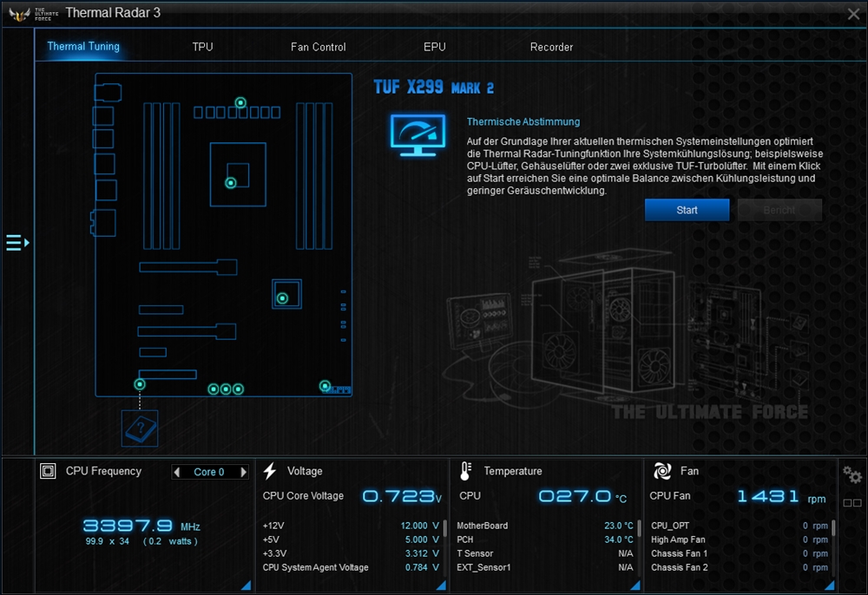The width and height of the screenshot is (868, 595).
Task: Click the Voltage lightning bolt icon
Action: click(x=270, y=471)
